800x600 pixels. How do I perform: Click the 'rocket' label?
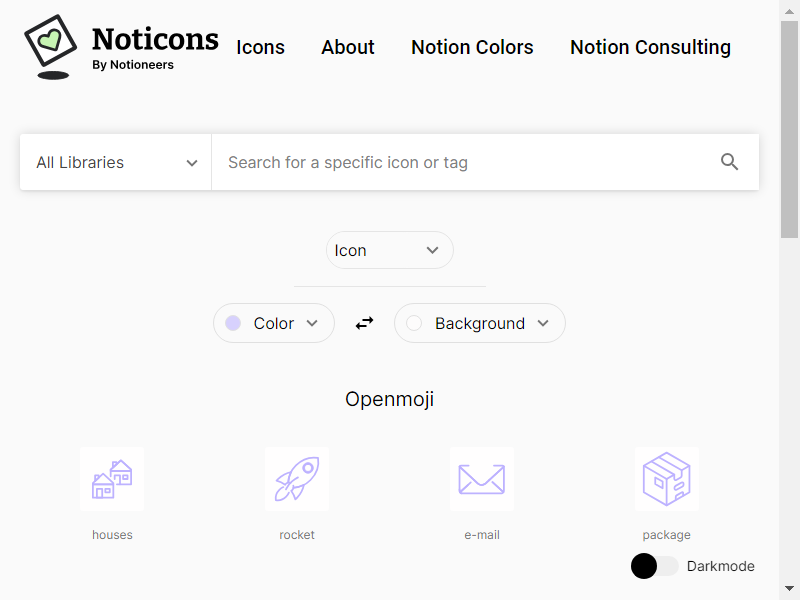(297, 535)
